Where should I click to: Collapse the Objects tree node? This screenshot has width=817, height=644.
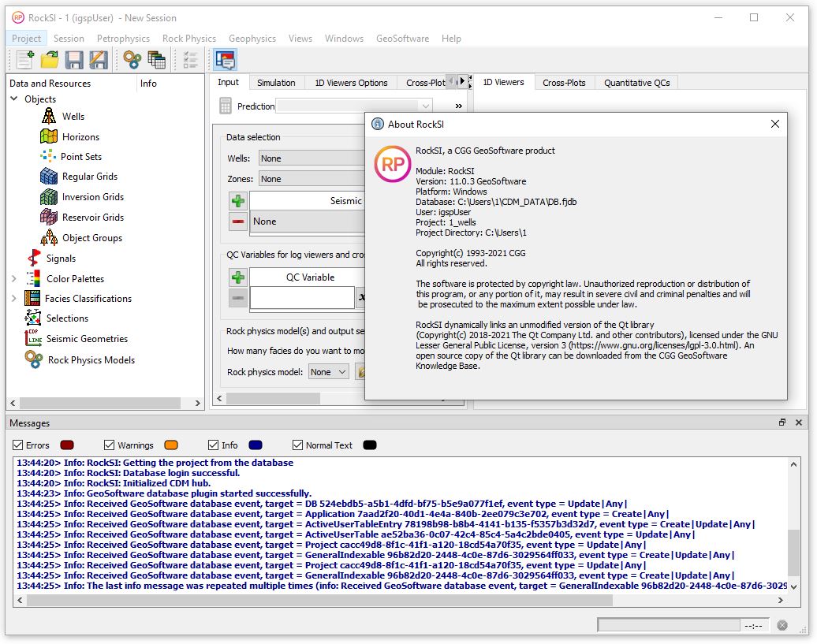click(x=14, y=99)
